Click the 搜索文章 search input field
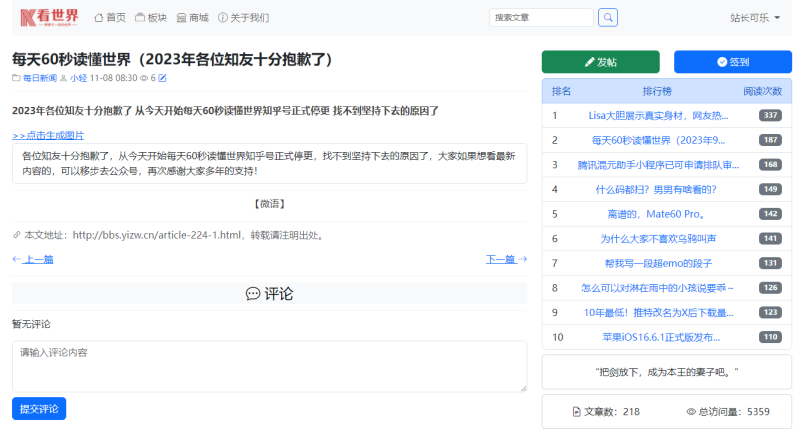Image resolution: width=800 pixels, height=435 pixels. pyautogui.click(x=541, y=18)
